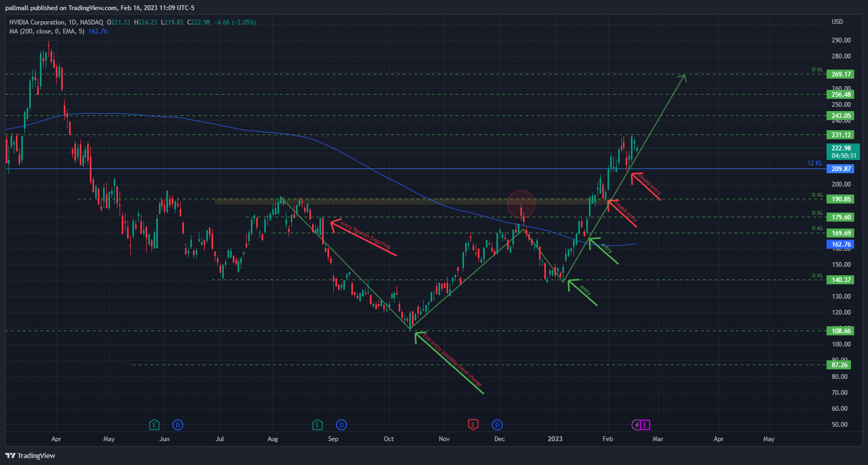868x465 pixels.
Task: Click the high price H224.23
Action: (x=146, y=22)
